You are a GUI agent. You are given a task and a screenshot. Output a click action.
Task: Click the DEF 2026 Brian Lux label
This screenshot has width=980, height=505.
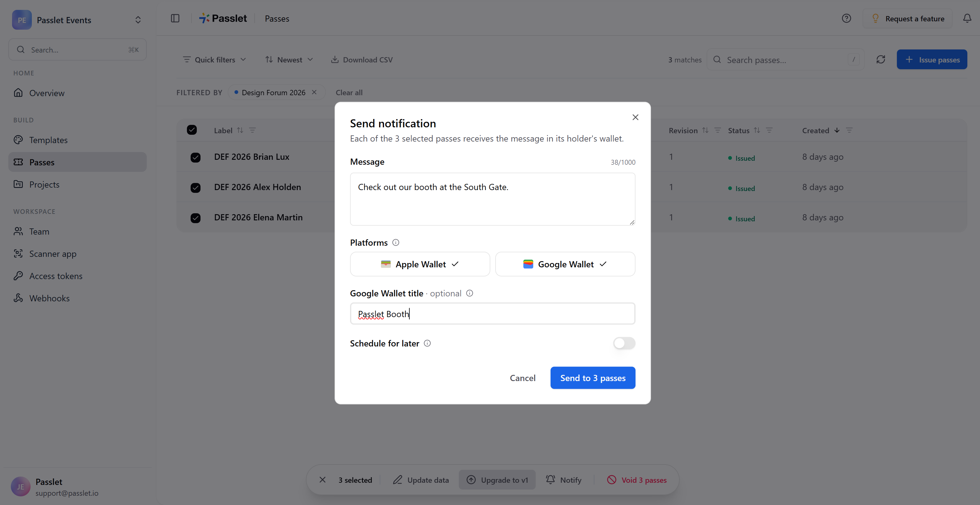click(x=251, y=157)
